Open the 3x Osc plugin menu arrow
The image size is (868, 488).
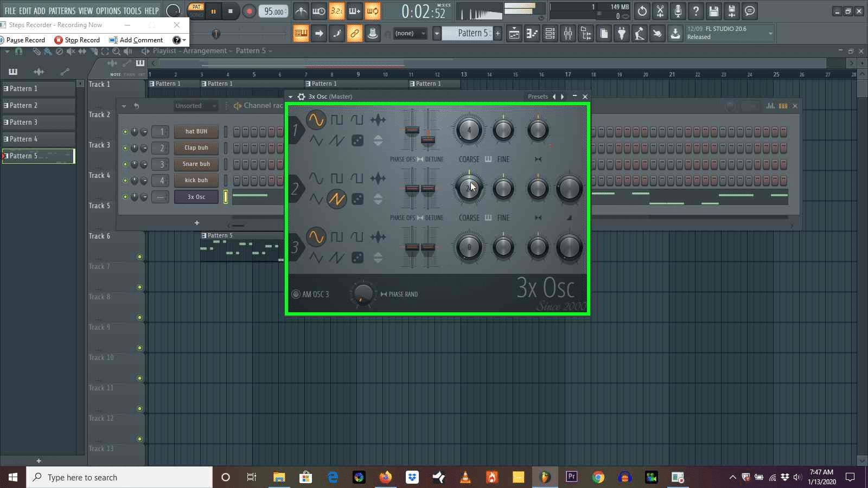point(291,97)
